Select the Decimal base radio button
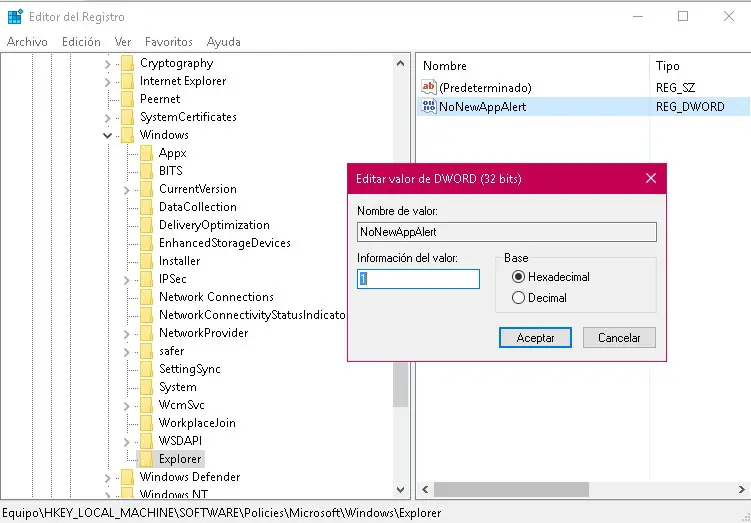751x523 pixels. [x=518, y=298]
